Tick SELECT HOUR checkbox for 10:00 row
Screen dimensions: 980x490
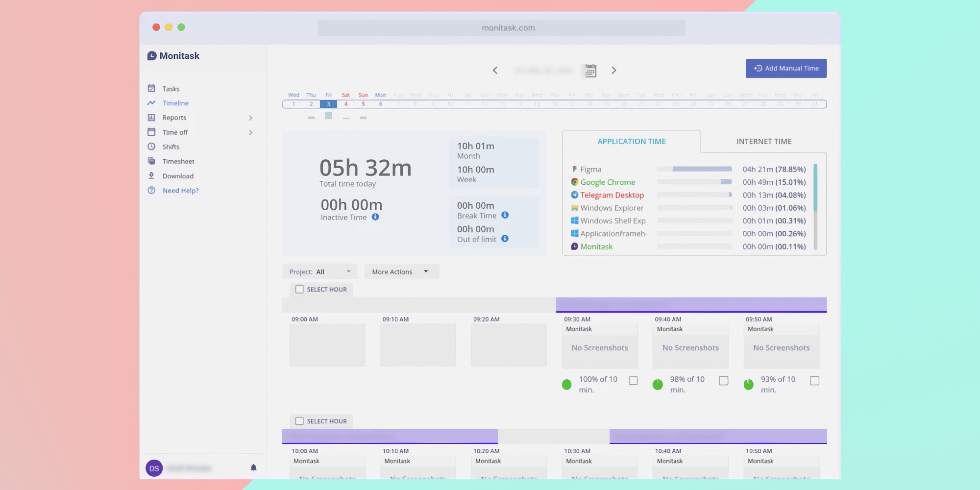point(299,421)
